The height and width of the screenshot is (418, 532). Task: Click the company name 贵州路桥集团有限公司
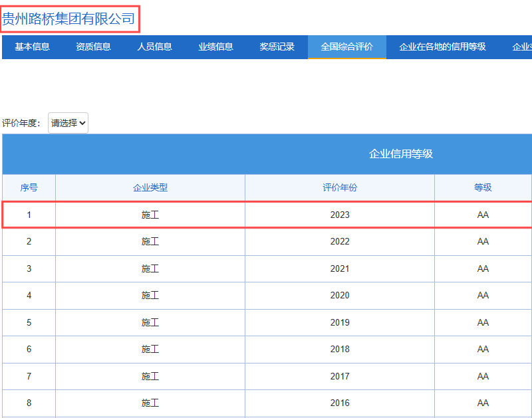click(68, 19)
